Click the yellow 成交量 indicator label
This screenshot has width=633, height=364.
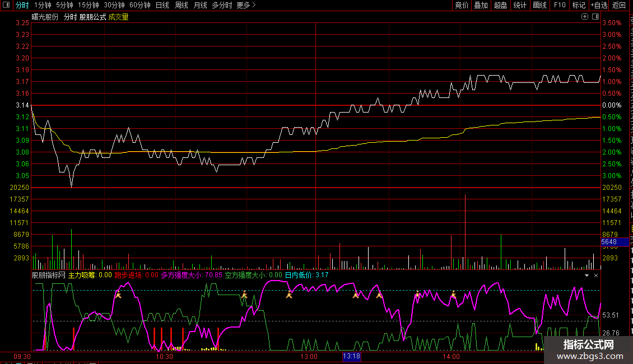pos(118,17)
